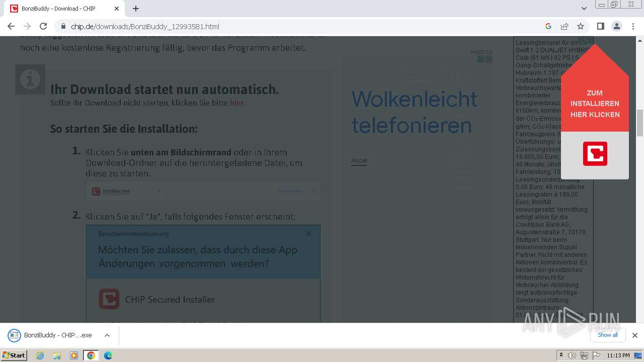Go forward one page
644x362 pixels.
pyautogui.click(x=27, y=26)
